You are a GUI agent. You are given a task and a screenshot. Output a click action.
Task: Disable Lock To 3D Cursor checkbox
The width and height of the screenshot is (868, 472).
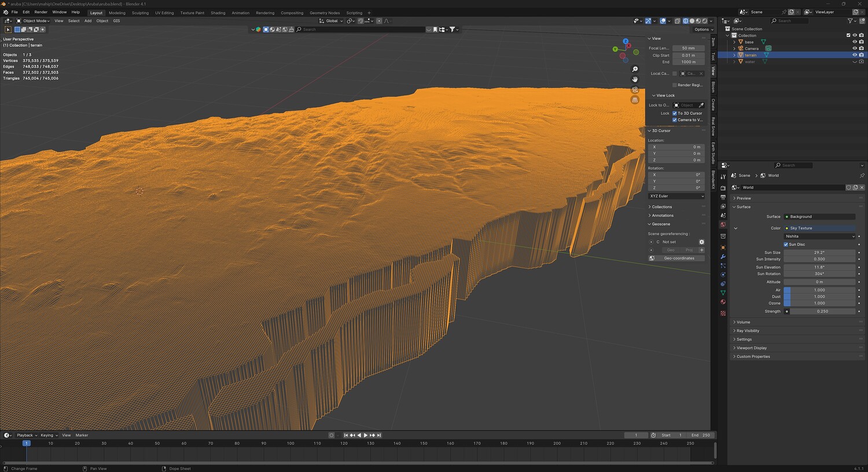[x=675, y=113]
